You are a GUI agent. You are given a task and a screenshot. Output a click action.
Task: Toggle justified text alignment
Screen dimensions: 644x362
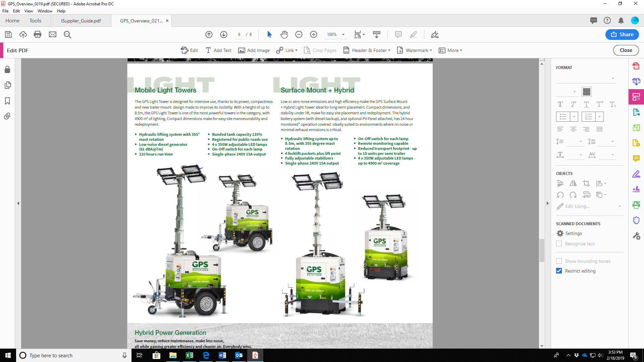(599, 129)
